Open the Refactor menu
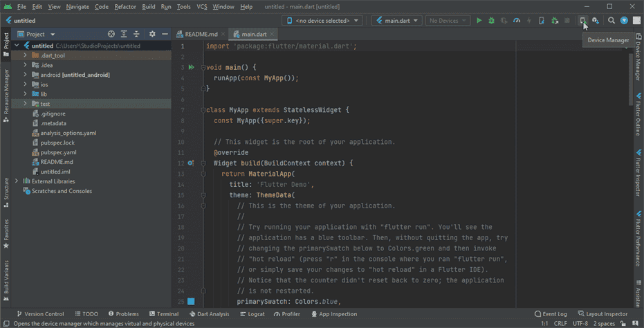644x328 pixels. (125, 7)
